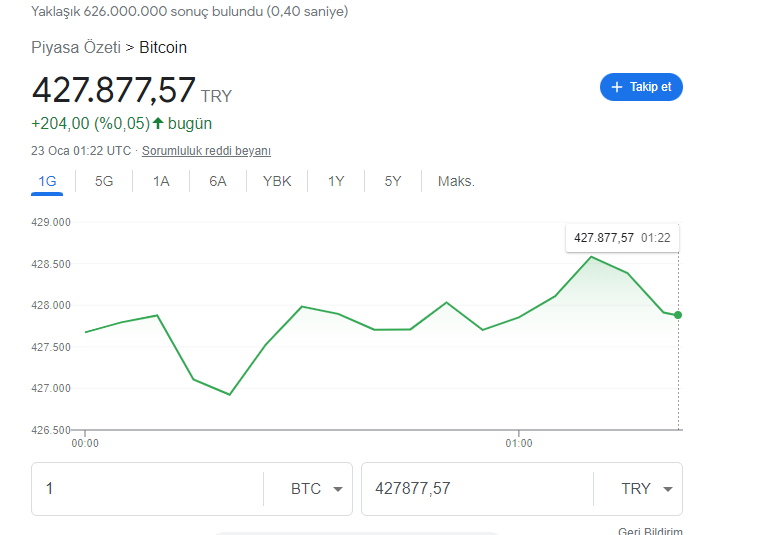Select the 5Y chart range
Screen dimensions: 778x535
(393, 181)
